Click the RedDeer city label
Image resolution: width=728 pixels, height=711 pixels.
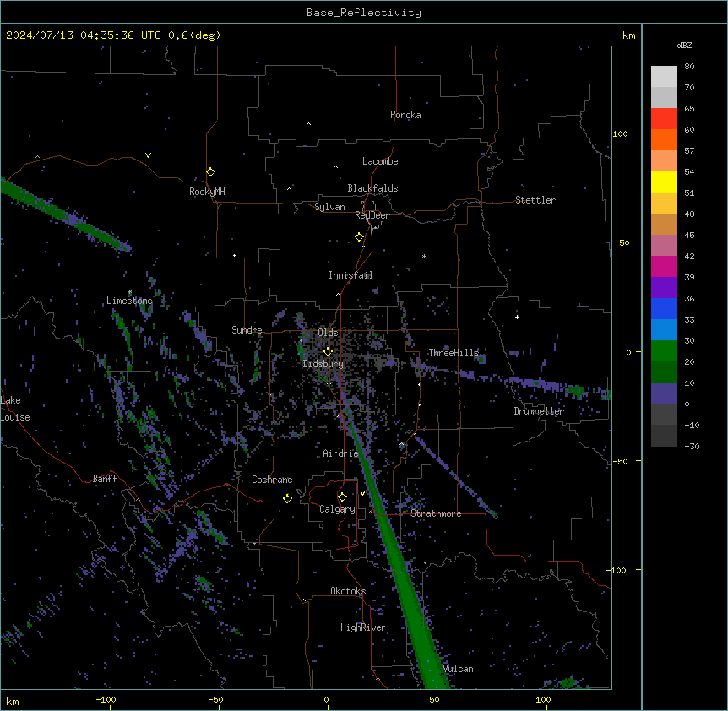pos(372,215)
